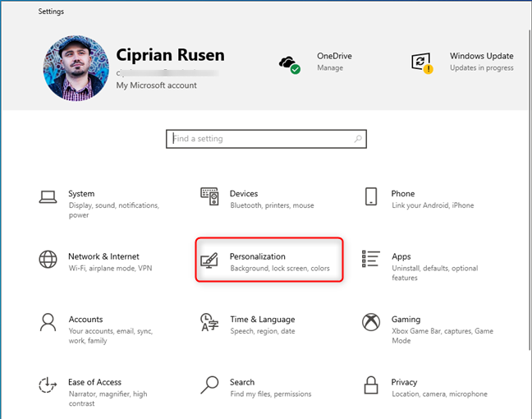The width and height of the screenshot is (532, 419).
Task: Click the System laptop icon
Action: (48, 197)
